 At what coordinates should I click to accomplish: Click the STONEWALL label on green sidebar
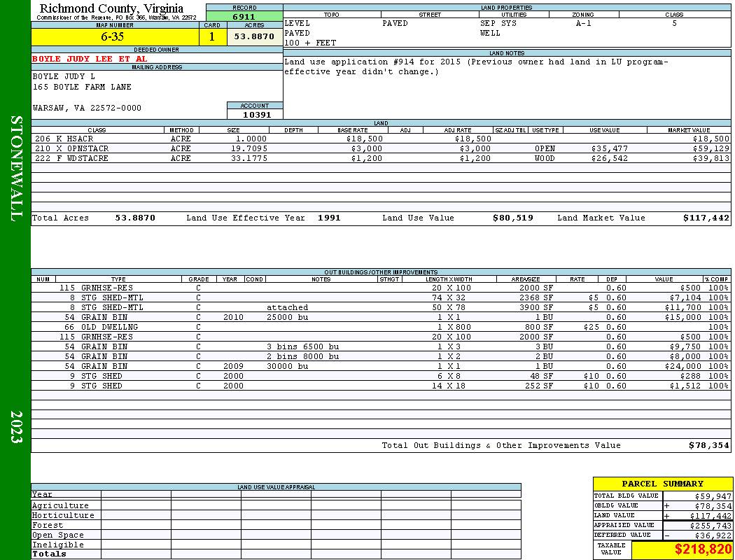tap(15, 168)
